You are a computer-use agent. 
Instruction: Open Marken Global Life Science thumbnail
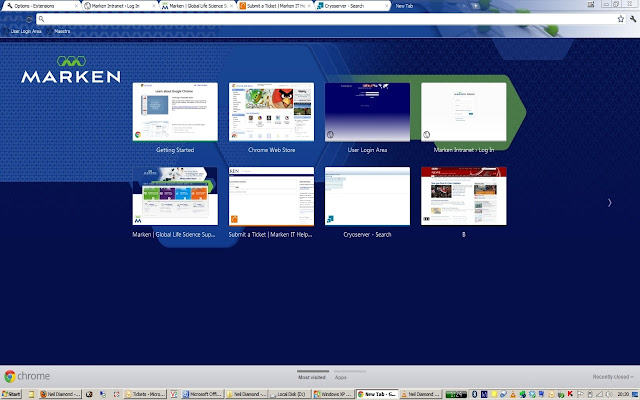click(175, 196)
